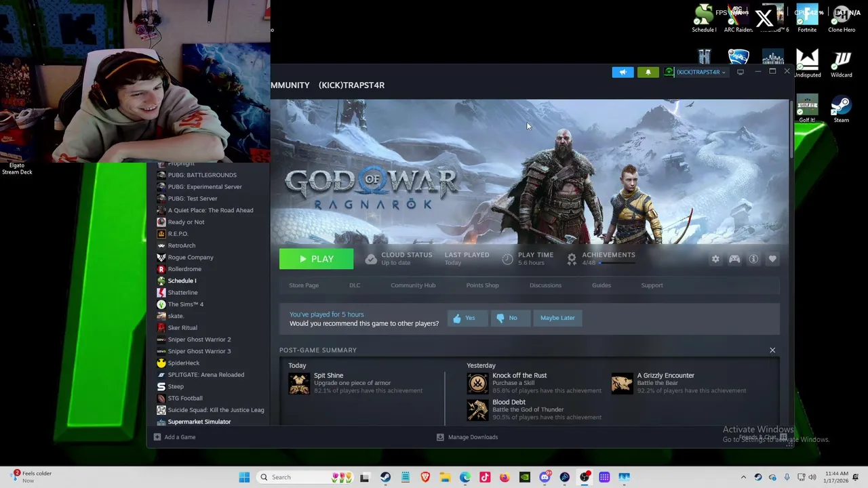Viewport: 868px width, 488px height.
Task: Open Steam desktop shortcut
Action: [x=842, y=109]
